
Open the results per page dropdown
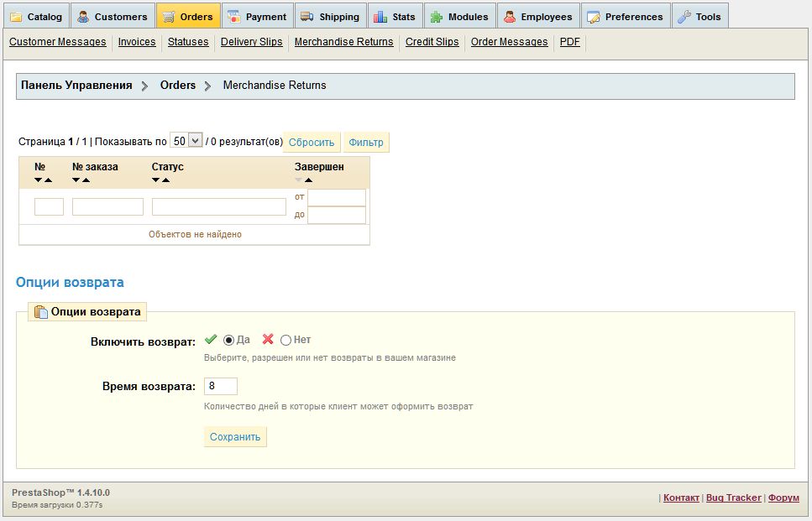(x=186, y=141)
